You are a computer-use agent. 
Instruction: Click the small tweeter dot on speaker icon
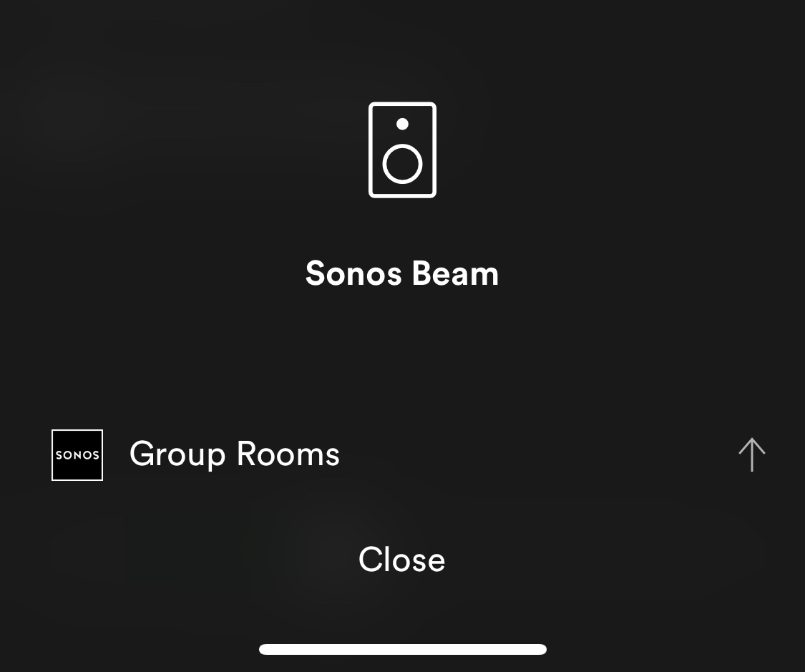pos(402,124)
